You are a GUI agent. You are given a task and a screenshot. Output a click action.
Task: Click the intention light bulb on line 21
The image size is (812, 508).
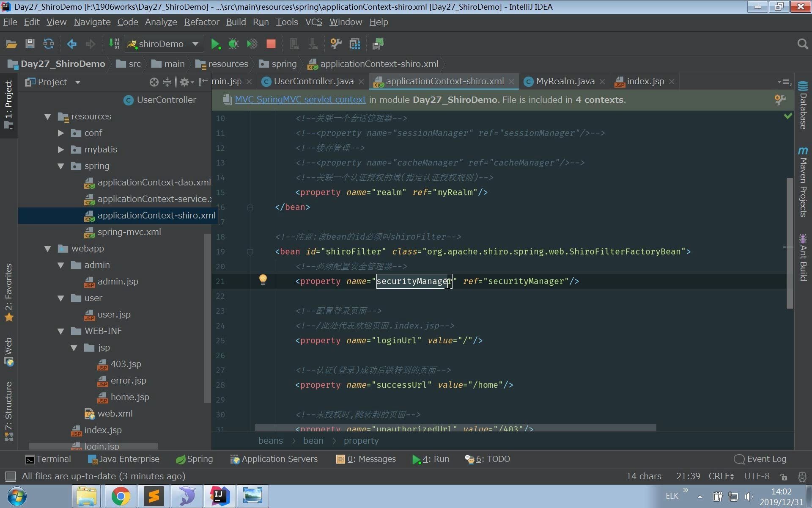tap(263, 279)
